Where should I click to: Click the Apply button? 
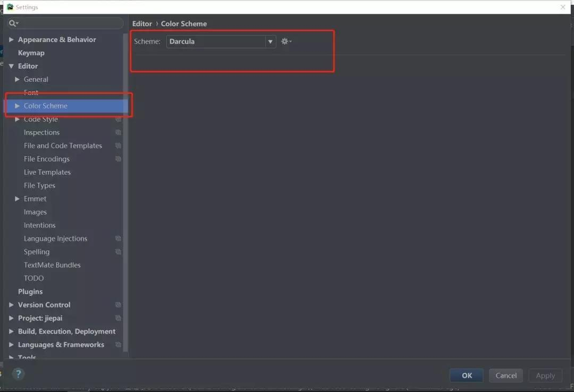point(545,376)
